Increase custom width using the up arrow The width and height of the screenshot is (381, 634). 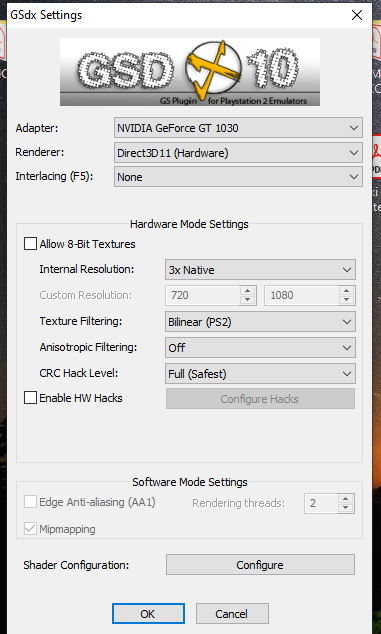pyautogui.click(x=248, y=290)
